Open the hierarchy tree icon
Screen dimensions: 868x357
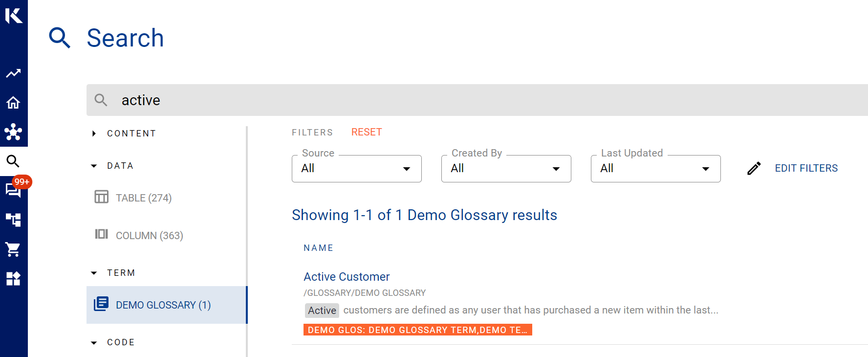point(13,220)
